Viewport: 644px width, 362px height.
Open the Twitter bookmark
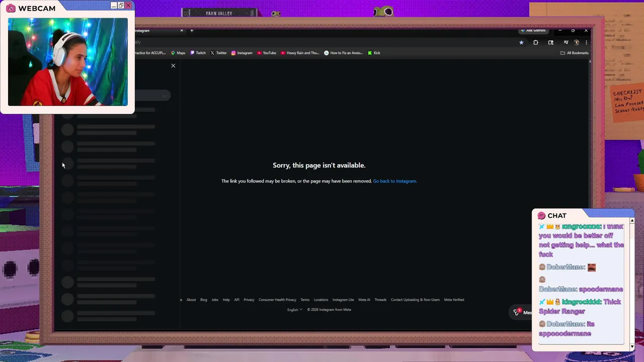218,53
